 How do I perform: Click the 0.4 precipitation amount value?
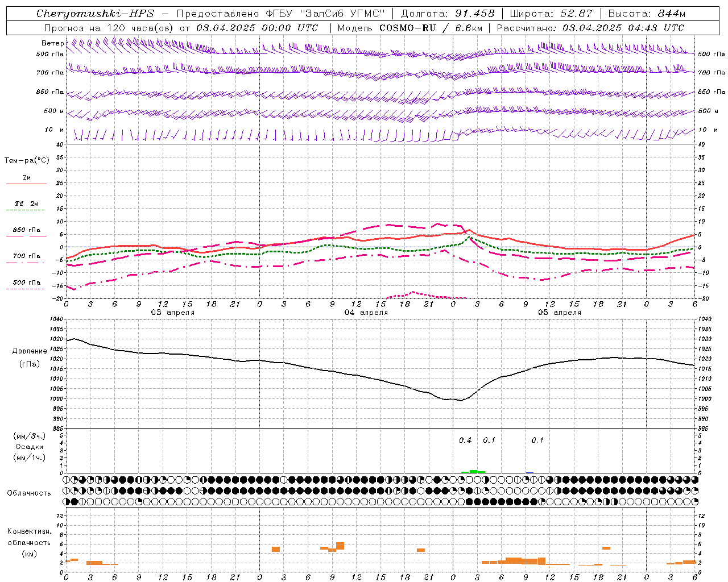[465, 440]
